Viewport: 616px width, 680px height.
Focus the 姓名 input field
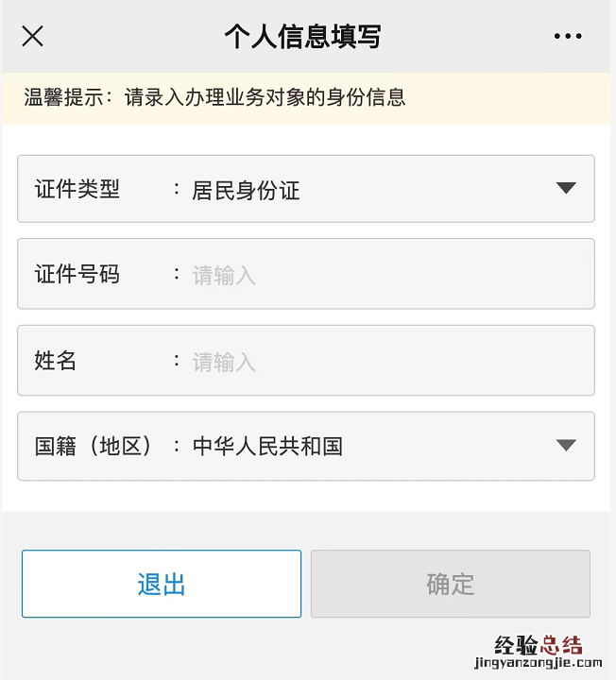[x=378, y=361]
